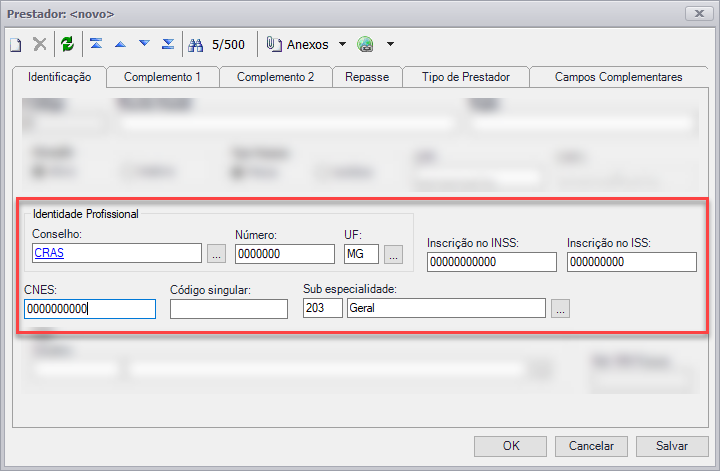The height and width of the screenshot is (471, 720).
Task: Click the Inscrição no INSS field
Action: pos(492,262)
